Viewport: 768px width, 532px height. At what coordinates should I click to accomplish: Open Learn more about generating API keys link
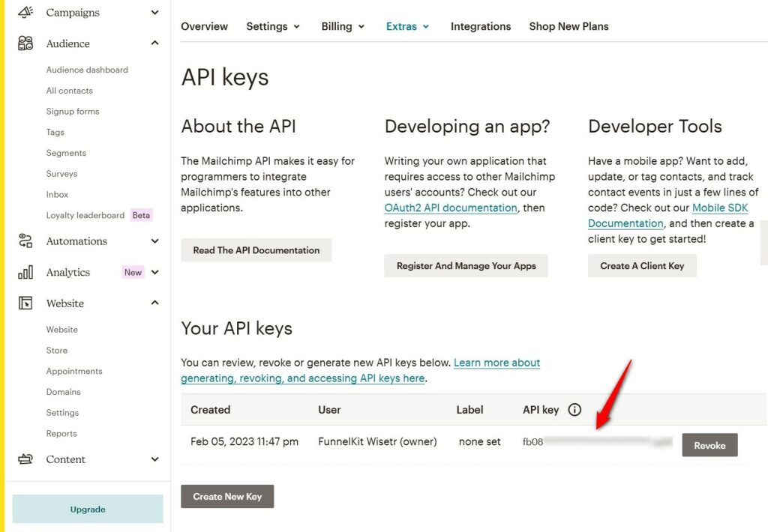361,370
